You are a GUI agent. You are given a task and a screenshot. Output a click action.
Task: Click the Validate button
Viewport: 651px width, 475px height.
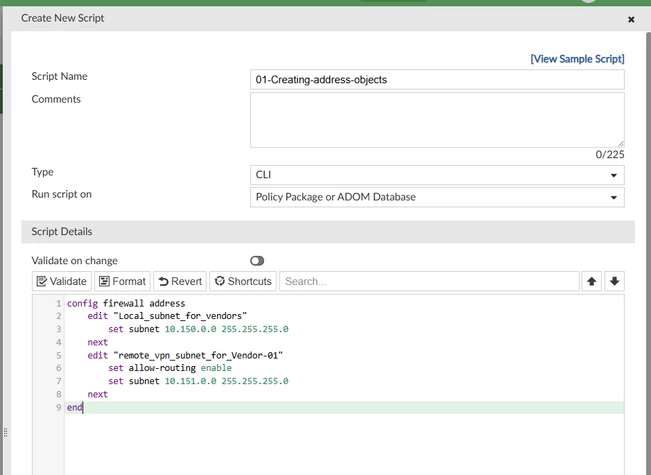pos(62,282)
